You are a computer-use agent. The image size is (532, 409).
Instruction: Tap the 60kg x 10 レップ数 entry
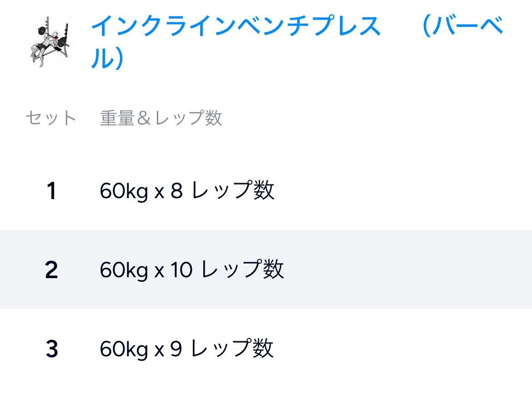[191, 270]
